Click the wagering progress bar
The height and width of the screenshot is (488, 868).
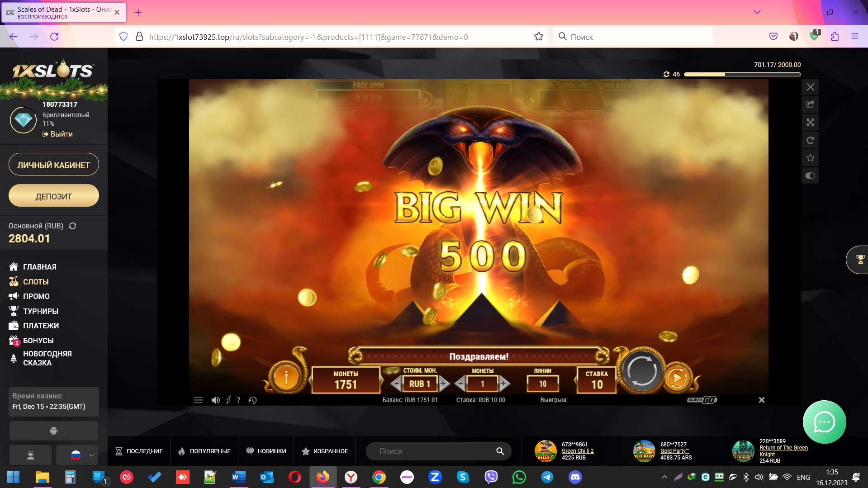pos(742,74)
